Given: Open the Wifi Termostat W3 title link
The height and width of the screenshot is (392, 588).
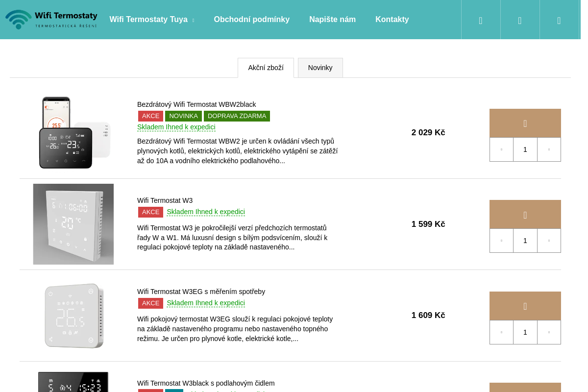Looking at the screenshot, I should 165,200.
